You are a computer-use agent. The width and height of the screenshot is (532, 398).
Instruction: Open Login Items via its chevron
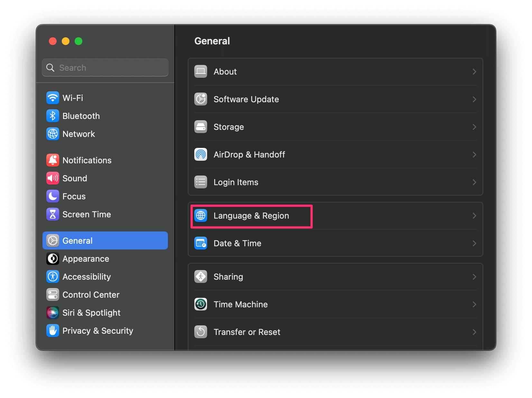474,182
